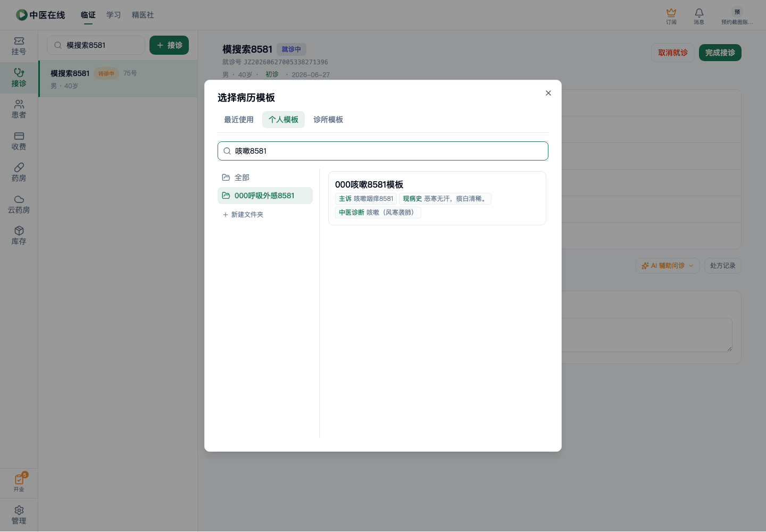Open the 挂号 registration sidebar icon
The width and height of the screenshot is (766, 532).
[x=19, y=46]
